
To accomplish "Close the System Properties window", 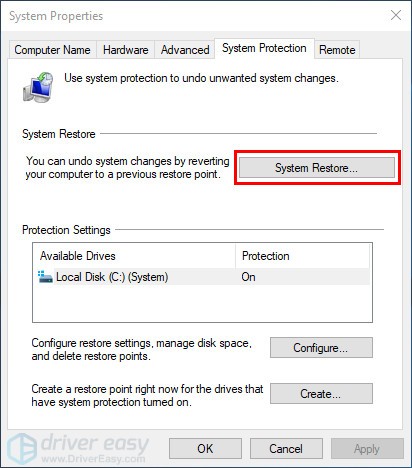I will click(x=396, y=15).
